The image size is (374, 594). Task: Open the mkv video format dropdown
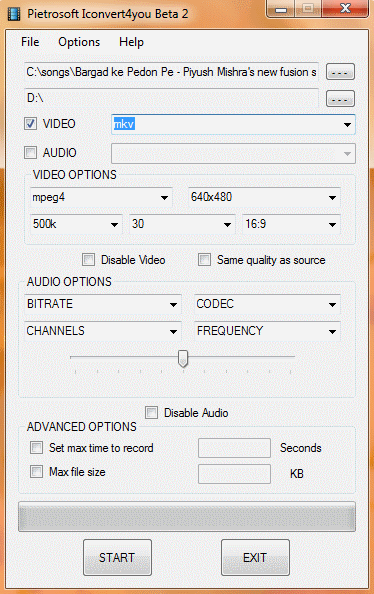[233, 124]
